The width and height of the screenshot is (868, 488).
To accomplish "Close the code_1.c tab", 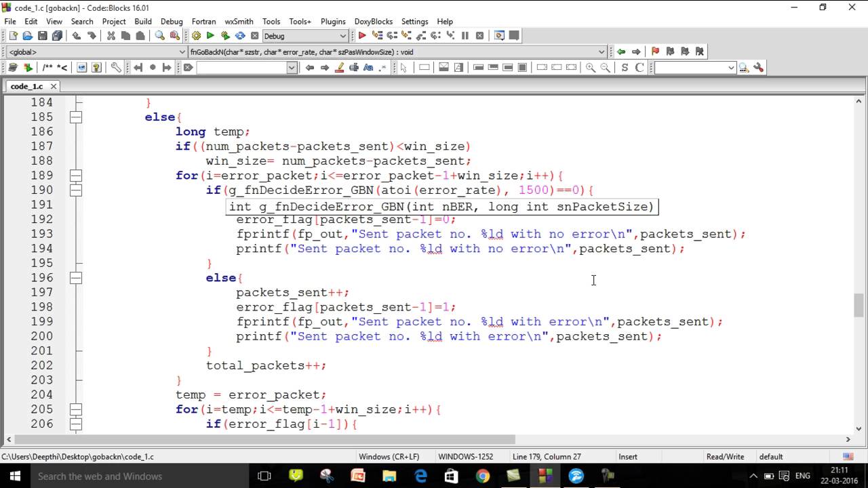I will 54,86.
